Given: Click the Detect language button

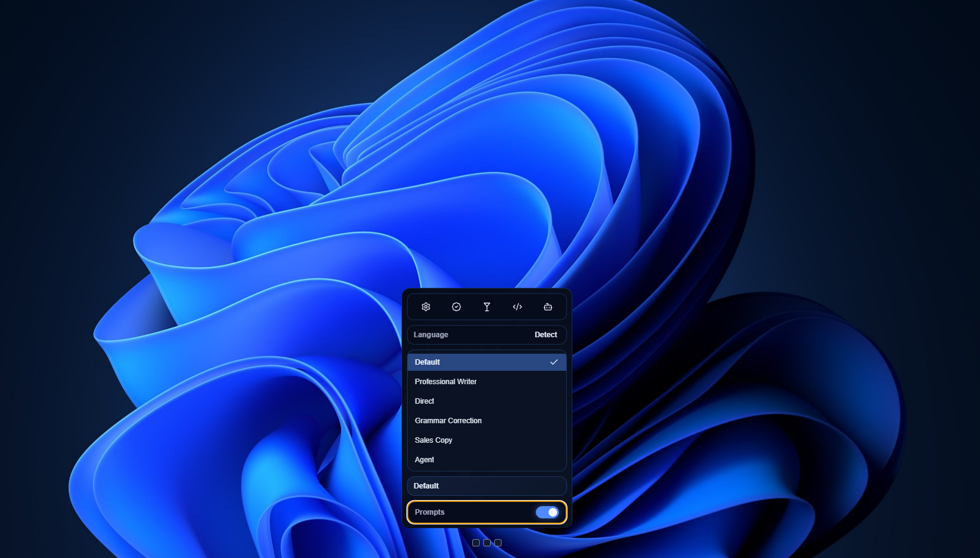Looking at the screenshot, I should point(546,335).
